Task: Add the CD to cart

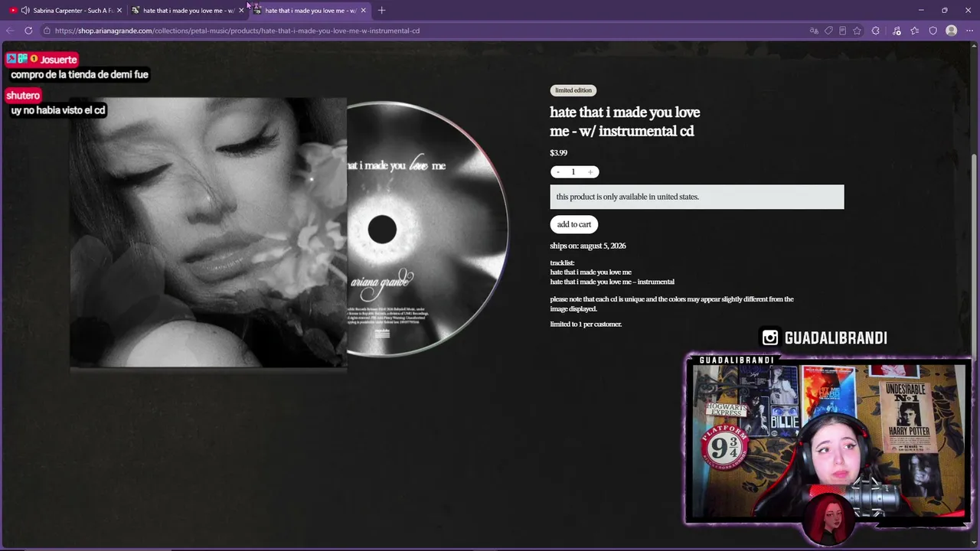Action: tap(574, 224)
